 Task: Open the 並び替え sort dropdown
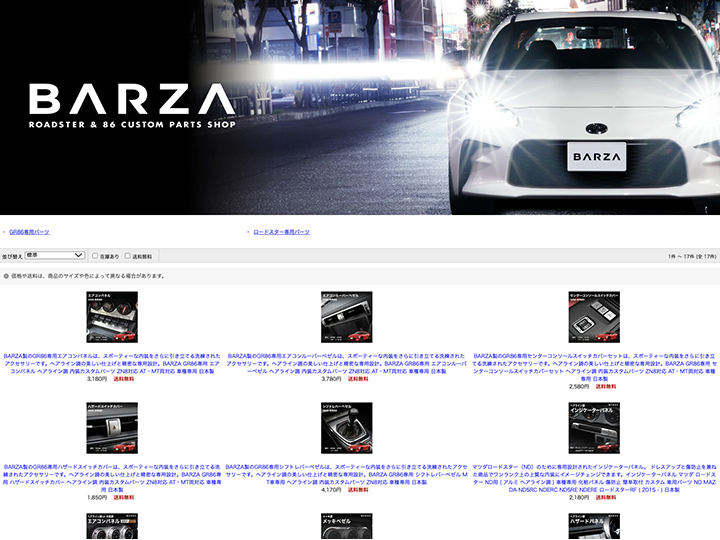[55, 255]
